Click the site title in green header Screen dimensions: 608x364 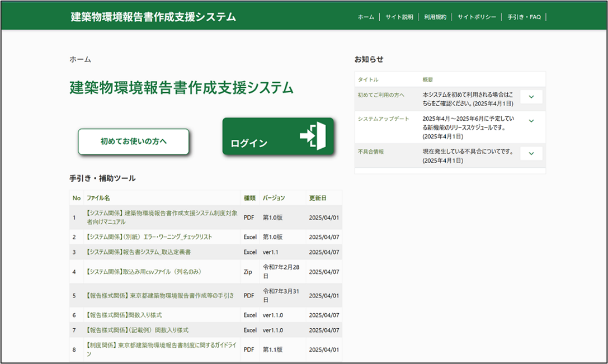[153, 17]
